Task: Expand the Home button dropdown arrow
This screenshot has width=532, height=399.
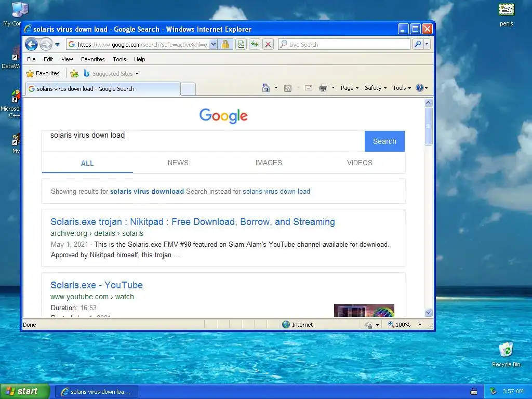Action: pyautogui.click(x=276, y=88)
